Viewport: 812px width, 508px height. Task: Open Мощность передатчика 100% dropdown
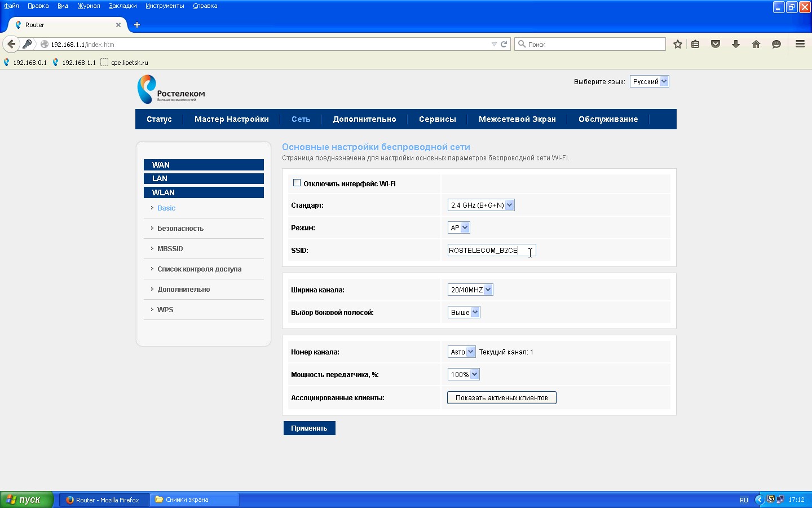[x=464, y=375]
